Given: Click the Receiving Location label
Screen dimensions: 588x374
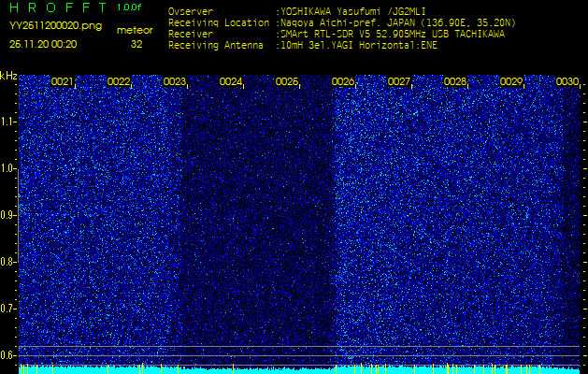Looking at the screenshot, I should pos(219,22).
